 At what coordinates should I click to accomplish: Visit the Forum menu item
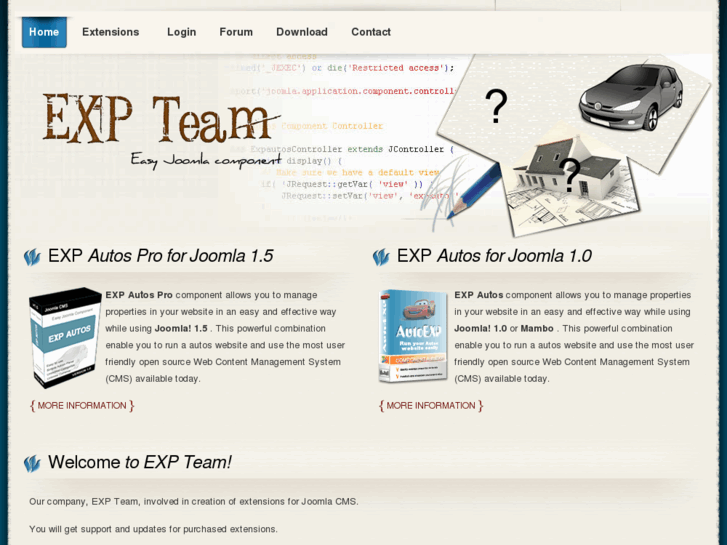click(x=236, y=32)
